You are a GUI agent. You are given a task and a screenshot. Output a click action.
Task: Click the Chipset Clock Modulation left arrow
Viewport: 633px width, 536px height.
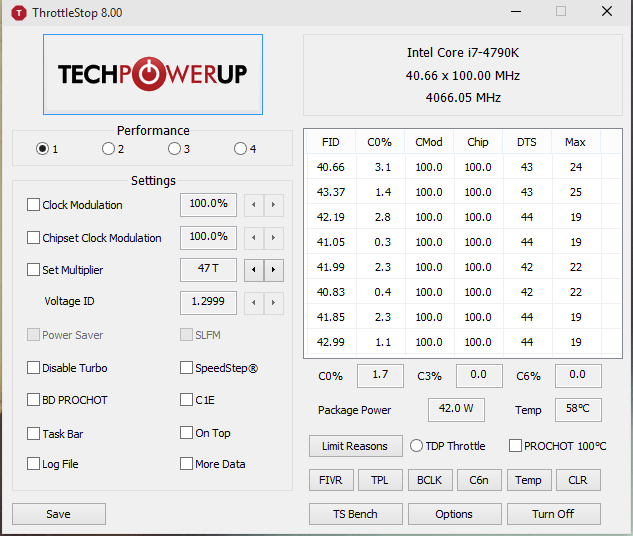pyautogui.click(x=254, y=237)
